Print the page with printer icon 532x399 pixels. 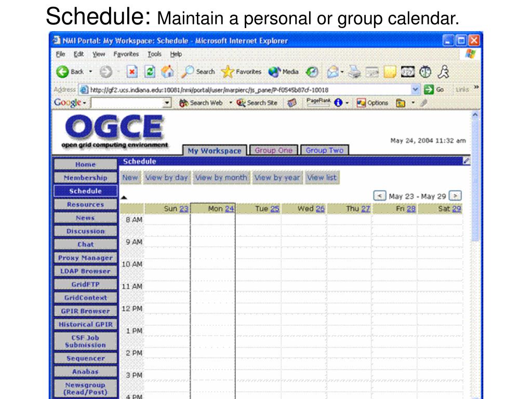pos(354,72)
